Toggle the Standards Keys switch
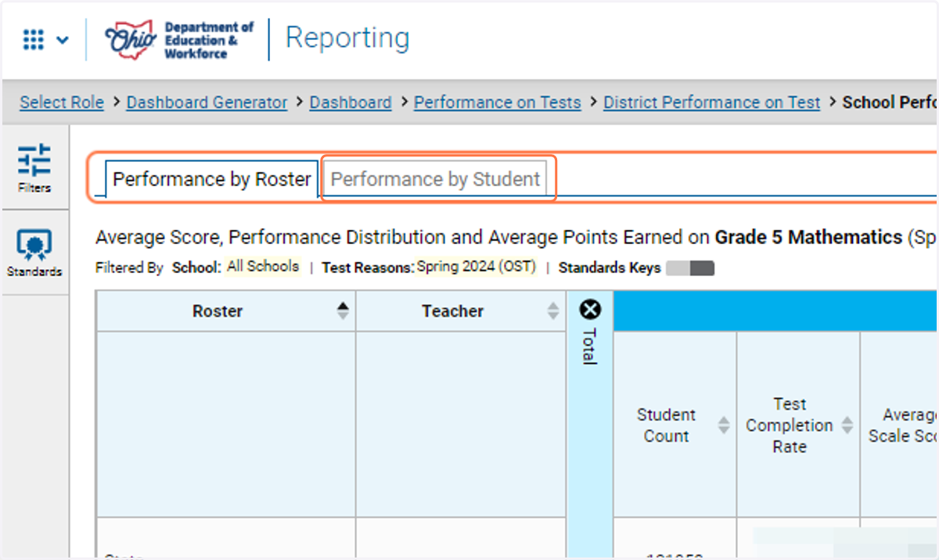This screenshot has width=939, height=560. click(x=690, y=268)
